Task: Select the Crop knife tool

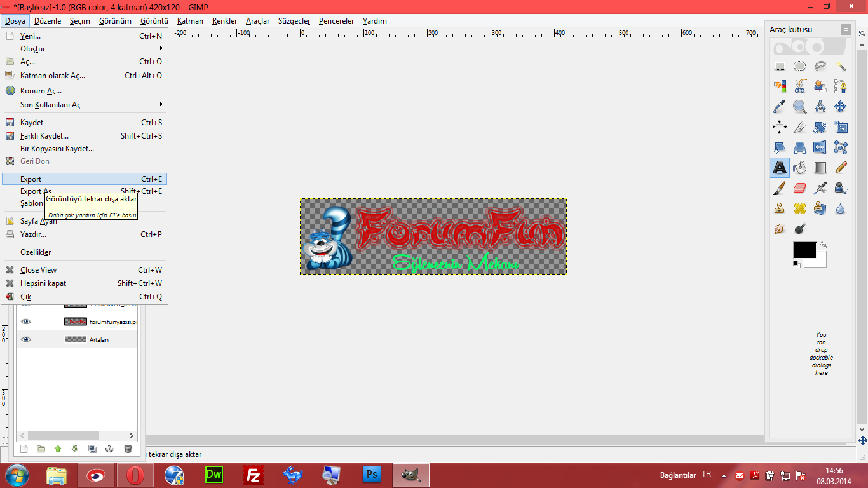Action: point(800,127)
